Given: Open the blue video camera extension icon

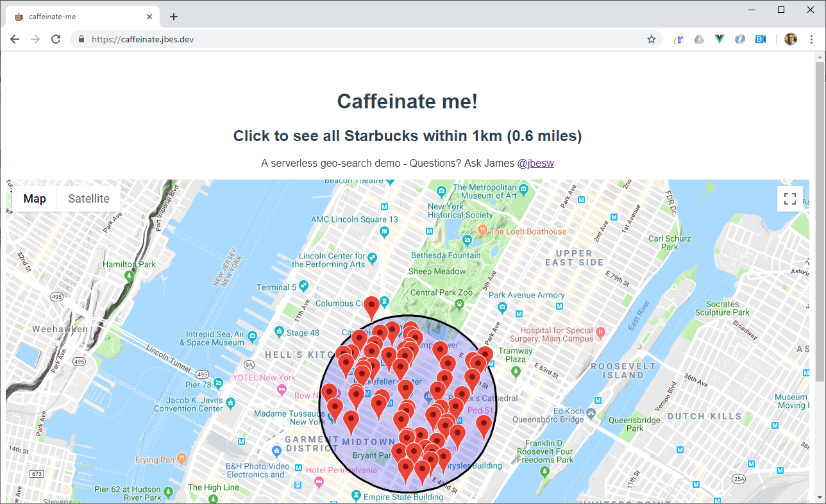Looking at the screenshot, I should (x=761, y=39).
